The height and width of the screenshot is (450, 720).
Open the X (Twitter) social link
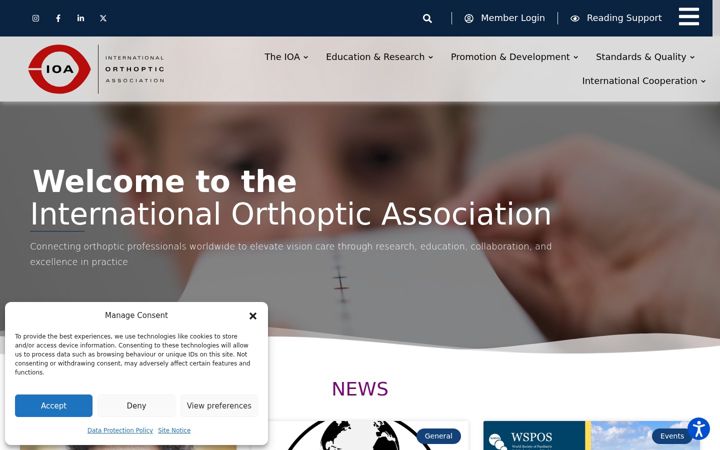pyautogui.click(x=103, y=18)
